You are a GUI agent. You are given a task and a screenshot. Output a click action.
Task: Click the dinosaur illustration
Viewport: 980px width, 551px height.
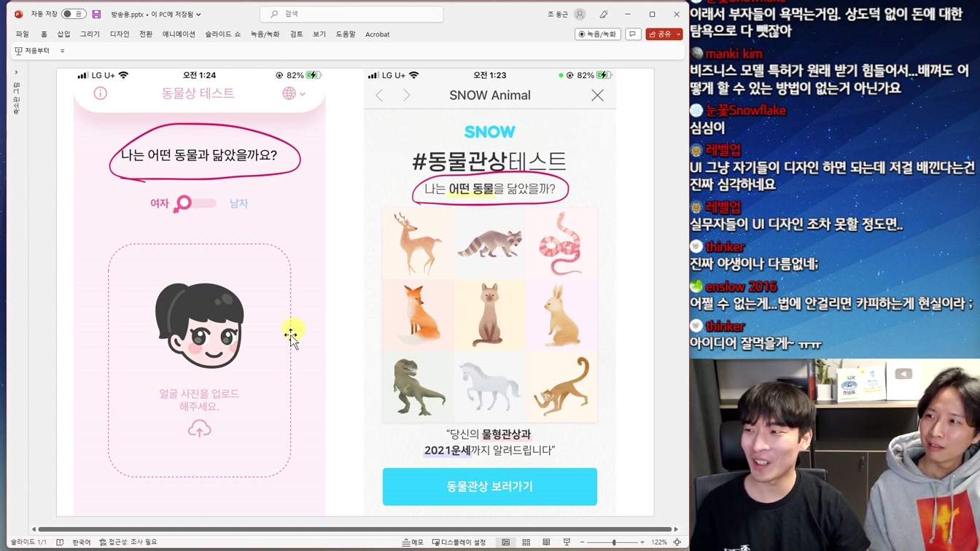[x=418, y=386]
